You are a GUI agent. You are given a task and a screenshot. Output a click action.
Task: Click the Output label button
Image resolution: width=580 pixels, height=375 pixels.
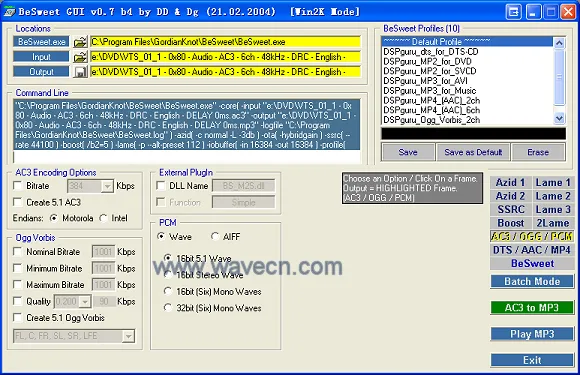click(41, 72)
